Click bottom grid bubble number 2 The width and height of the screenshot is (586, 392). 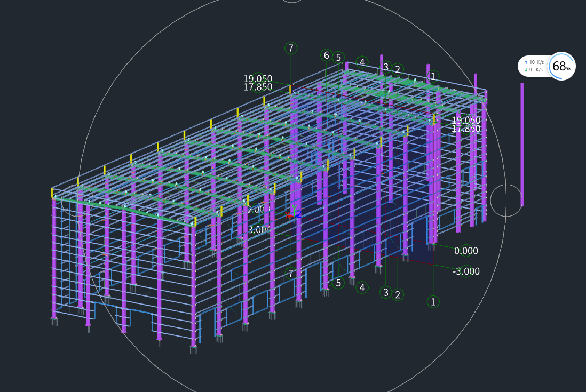click(397, 294)
